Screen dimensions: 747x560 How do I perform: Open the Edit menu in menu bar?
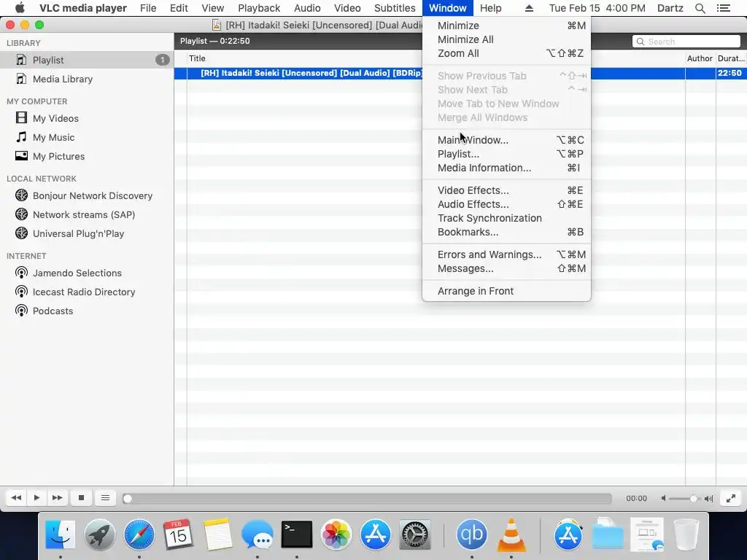(179, 8)
